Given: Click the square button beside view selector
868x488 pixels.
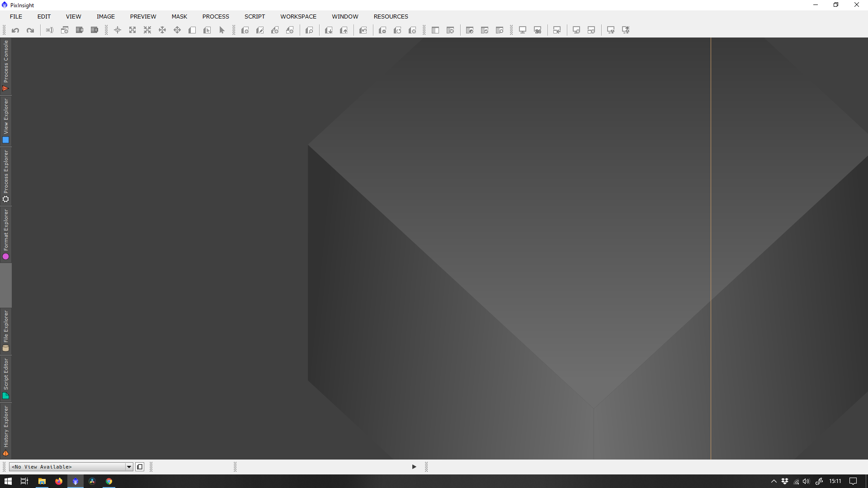Looking at the screenshot, I should (x=140, y=467).
